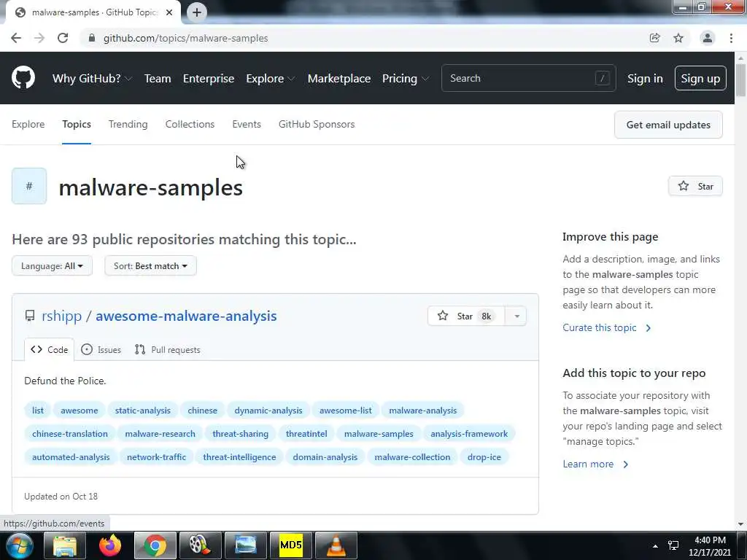
Task: Click the network tray icon
Action: point(673,545)
